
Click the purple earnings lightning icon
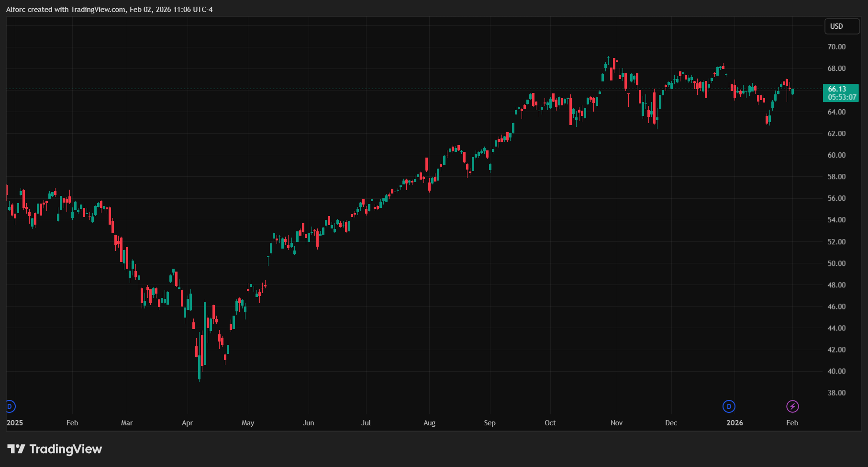[792, 407]
